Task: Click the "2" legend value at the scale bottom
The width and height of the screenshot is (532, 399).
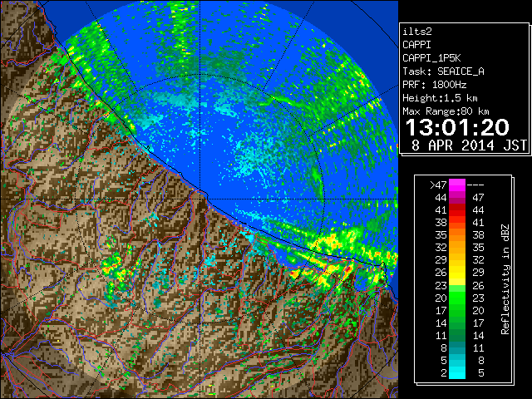Action: coord(443,373)
